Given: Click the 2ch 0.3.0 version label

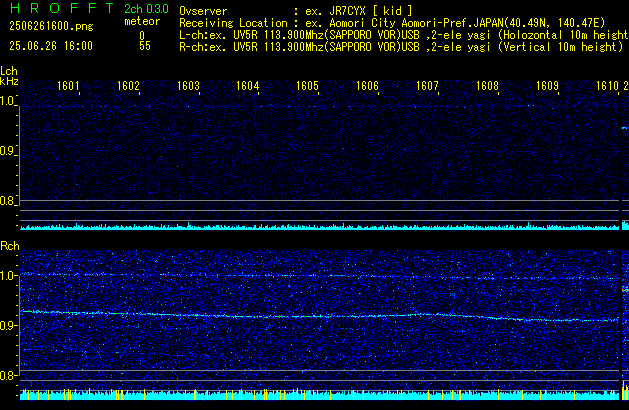Looking at the screenshot, I should pyautogui.click(x=146, y=9).
